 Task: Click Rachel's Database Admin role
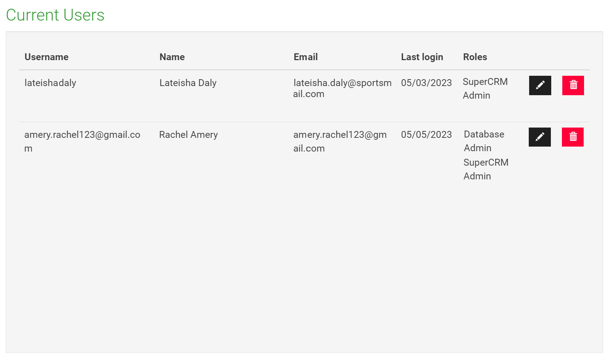click(x=484, y=141)
